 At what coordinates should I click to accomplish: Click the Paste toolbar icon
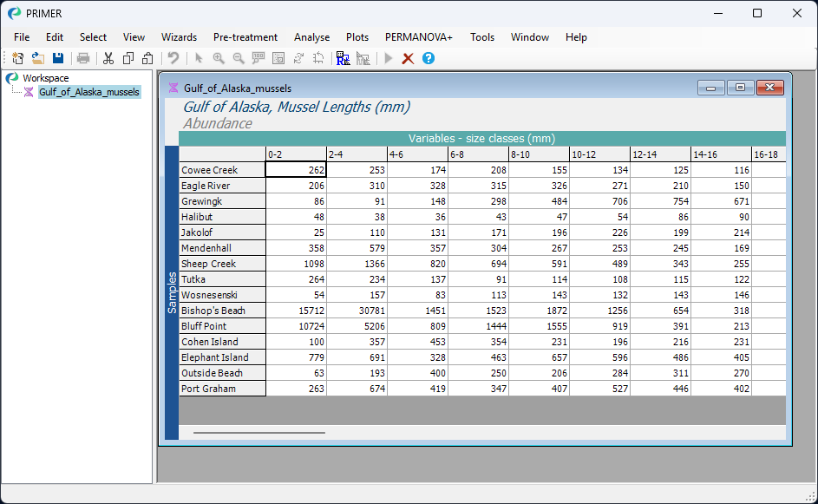pyautogui.click(x=147, y=58)
